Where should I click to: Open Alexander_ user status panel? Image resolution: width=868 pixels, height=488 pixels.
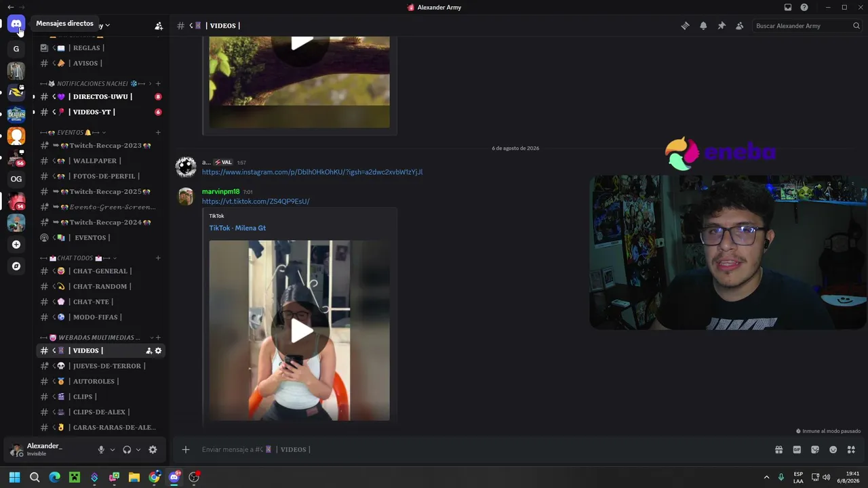click(49, 449)
